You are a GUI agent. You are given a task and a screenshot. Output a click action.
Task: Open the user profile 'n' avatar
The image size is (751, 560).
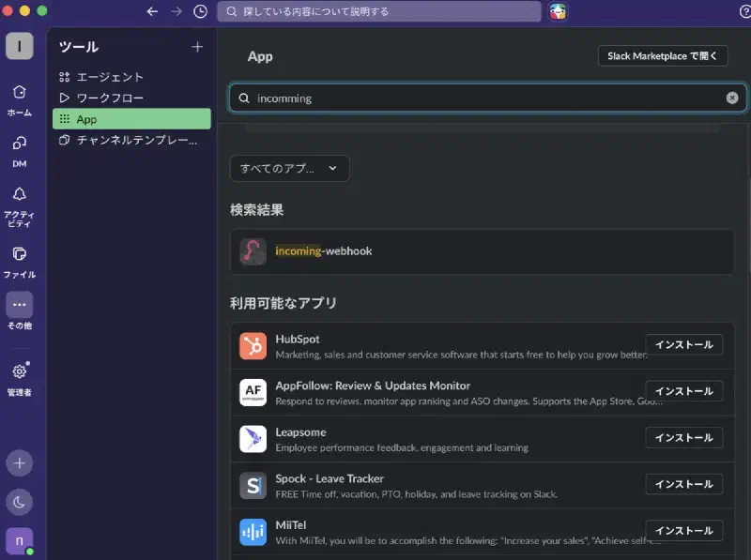point(19,541)
